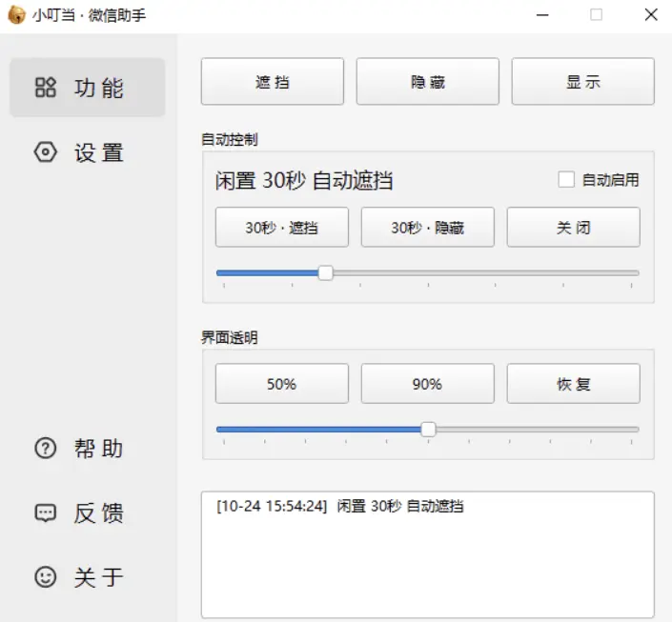The width and height of the screenshot is (672, 622).
Task: Click the idle time slider handle
Action: point(325,272)
